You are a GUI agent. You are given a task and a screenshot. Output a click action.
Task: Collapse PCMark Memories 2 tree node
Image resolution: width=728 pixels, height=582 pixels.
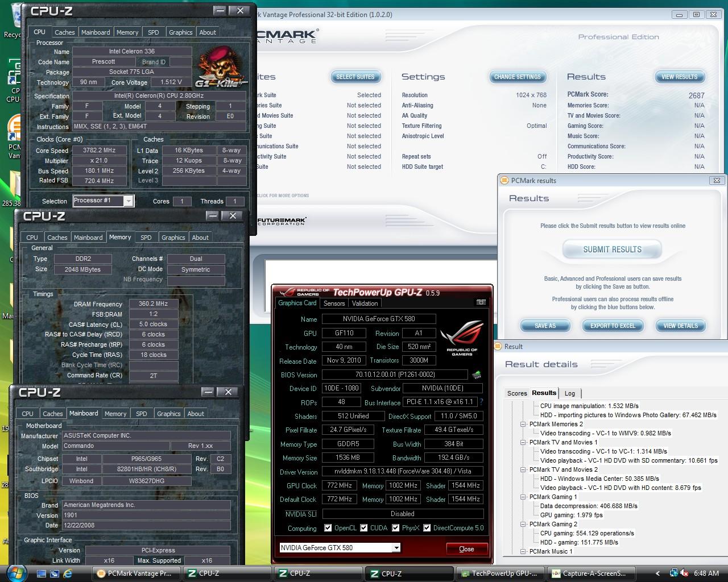click(x=523, y=424)
